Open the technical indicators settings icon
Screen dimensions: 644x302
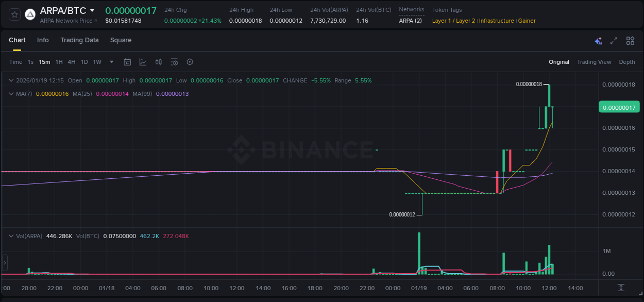point(174,62)
